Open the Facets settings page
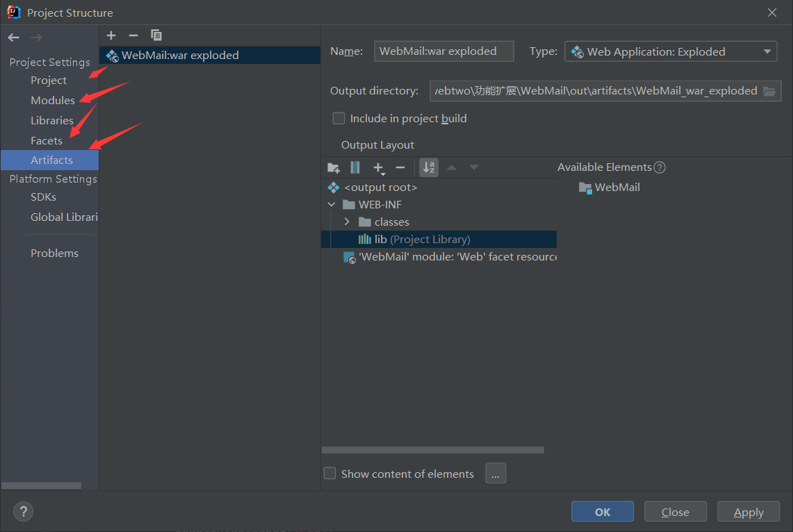Viewport: 793px width, 532px height. click(x=47, y=141)
